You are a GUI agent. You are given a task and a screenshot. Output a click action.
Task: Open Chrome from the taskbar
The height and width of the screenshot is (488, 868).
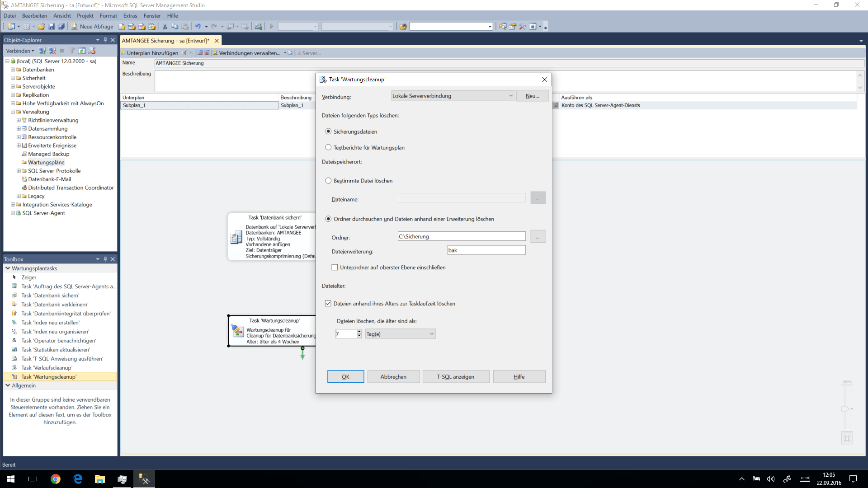(55, 479)
